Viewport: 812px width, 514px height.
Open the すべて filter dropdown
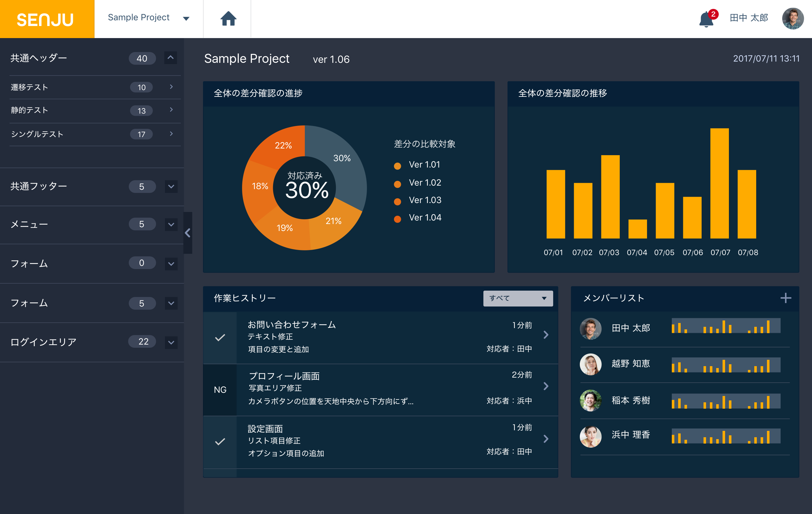click(518, 298)
